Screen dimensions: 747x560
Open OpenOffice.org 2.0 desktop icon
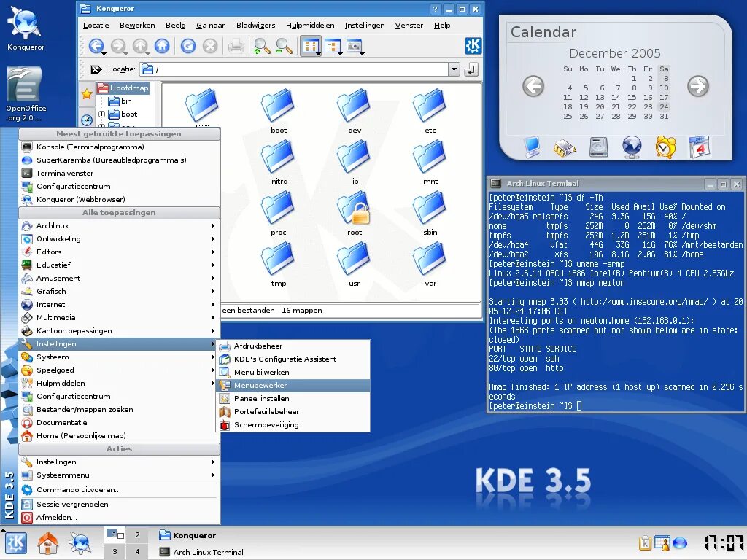[x=26, y=94]
